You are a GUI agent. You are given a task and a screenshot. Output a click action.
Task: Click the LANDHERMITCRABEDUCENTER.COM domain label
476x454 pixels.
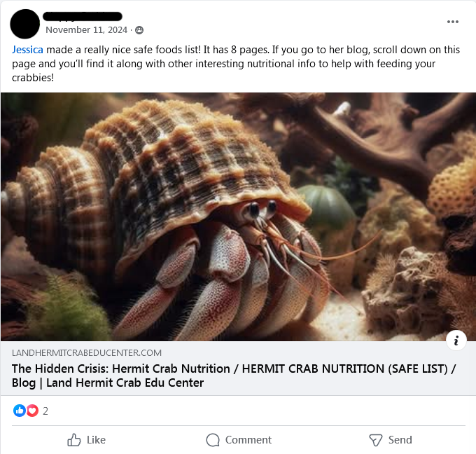87,353
